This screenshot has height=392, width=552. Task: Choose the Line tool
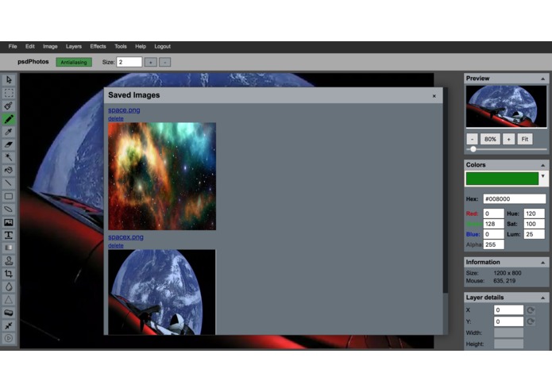point(9,183)
